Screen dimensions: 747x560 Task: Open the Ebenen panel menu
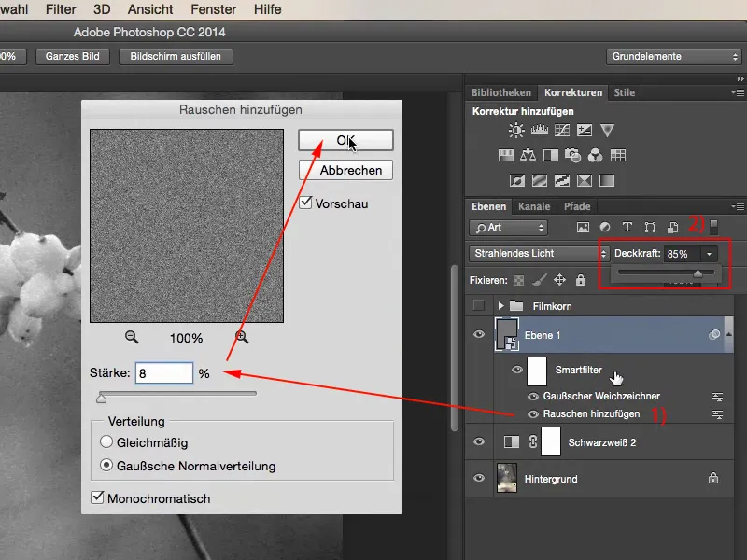click(x=738, y=206)
